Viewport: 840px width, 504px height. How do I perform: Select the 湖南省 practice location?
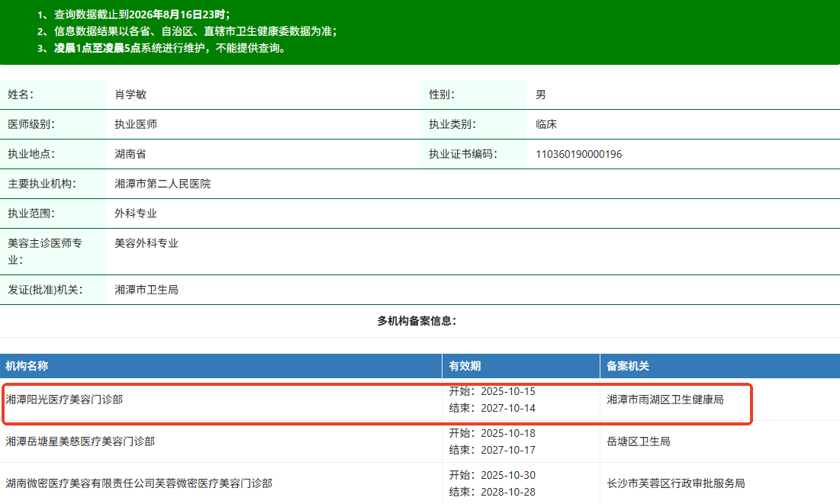(x=130, y=154)
